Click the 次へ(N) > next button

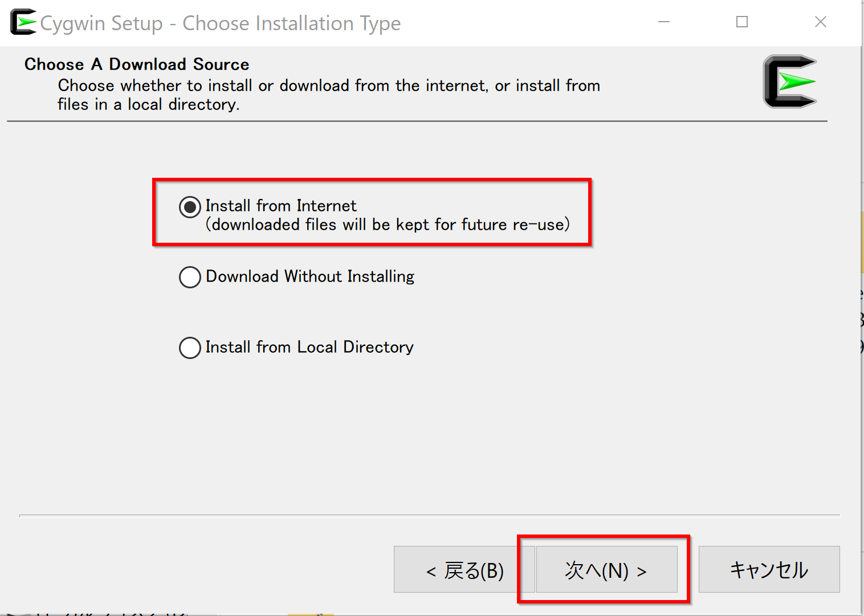click(x=606, y=570)
